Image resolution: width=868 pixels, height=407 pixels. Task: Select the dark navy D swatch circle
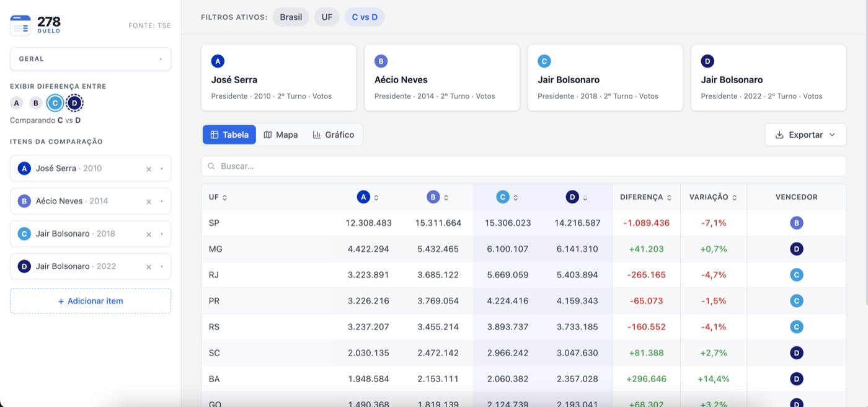74,103
